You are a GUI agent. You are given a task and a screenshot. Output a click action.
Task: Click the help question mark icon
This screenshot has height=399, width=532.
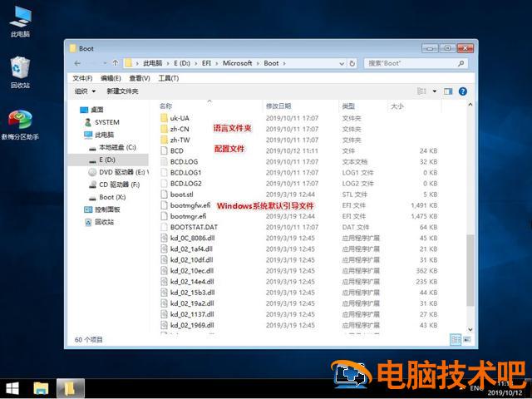point(463,91)
